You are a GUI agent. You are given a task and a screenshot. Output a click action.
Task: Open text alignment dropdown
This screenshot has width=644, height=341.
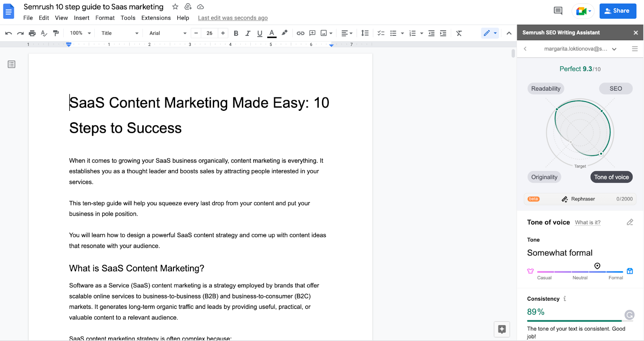tap(347, 33)
